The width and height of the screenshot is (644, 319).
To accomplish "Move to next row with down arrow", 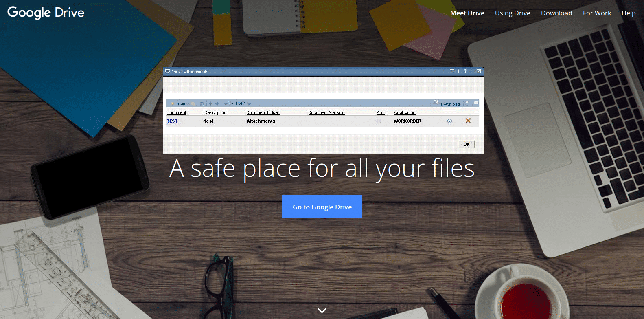I will coord(217,103).
